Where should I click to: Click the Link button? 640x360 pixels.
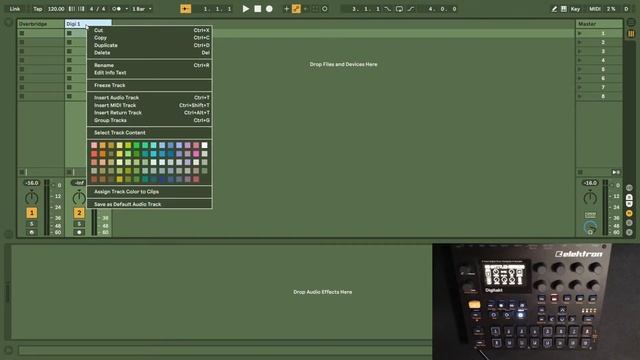pyautogui.click(x=15, y=9)
